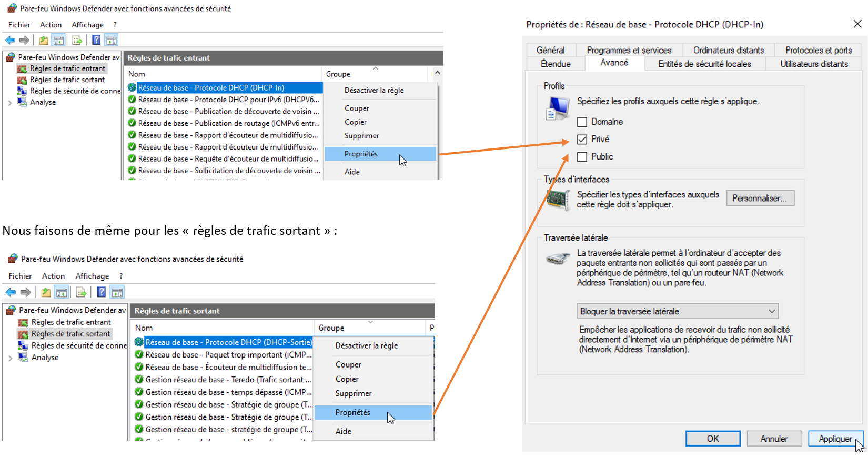Sort by the Nom column in the outbound rules list
868x456 pixels.
point(222,328)
